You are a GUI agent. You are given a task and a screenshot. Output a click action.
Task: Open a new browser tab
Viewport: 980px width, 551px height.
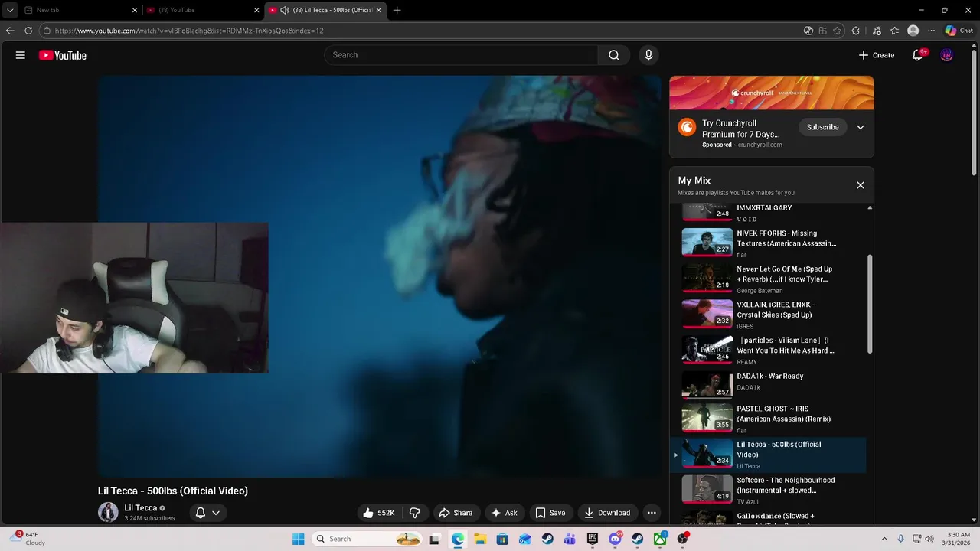[397, 10]
